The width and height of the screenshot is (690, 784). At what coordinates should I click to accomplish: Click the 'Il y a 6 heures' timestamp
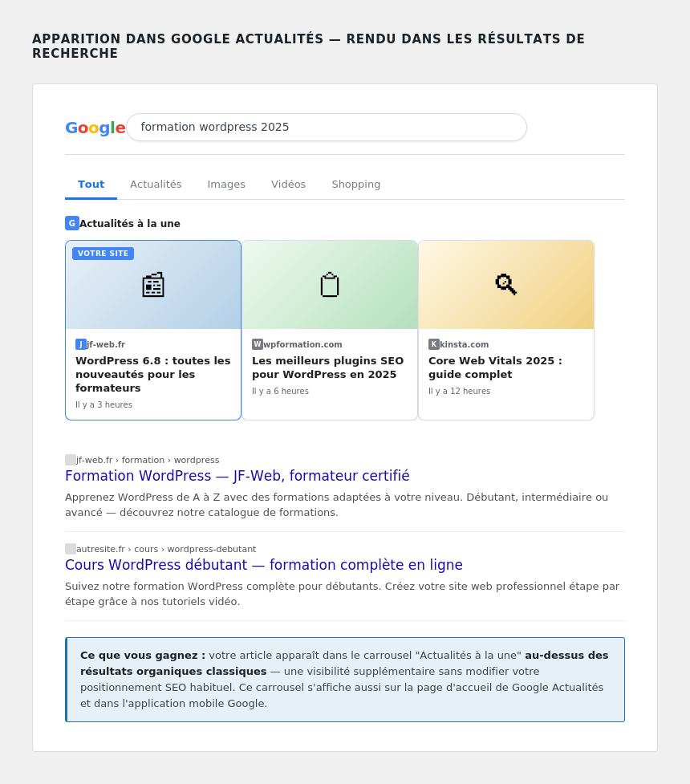(x=281, y=391)
